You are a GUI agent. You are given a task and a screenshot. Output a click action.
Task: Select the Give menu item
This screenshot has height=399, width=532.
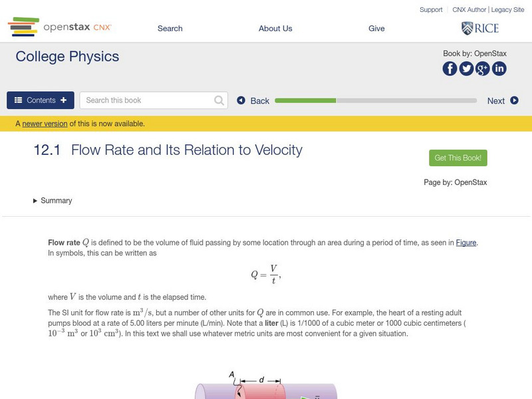click(376, 29)
